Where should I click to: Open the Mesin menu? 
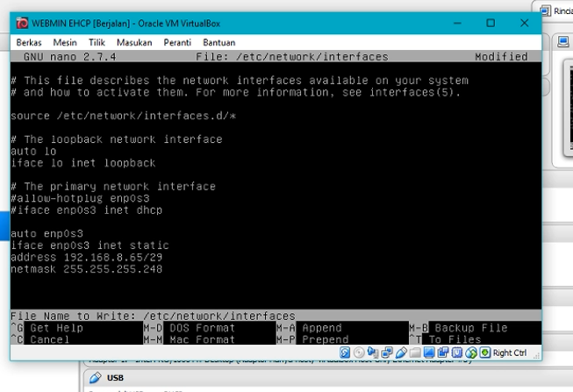pos(65,42)
